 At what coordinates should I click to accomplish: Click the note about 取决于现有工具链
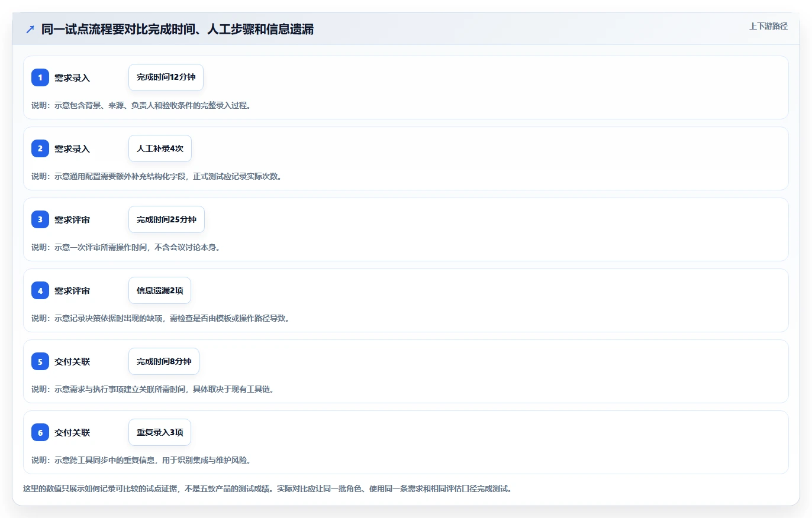pyautogui.click(x=153, y=389)
